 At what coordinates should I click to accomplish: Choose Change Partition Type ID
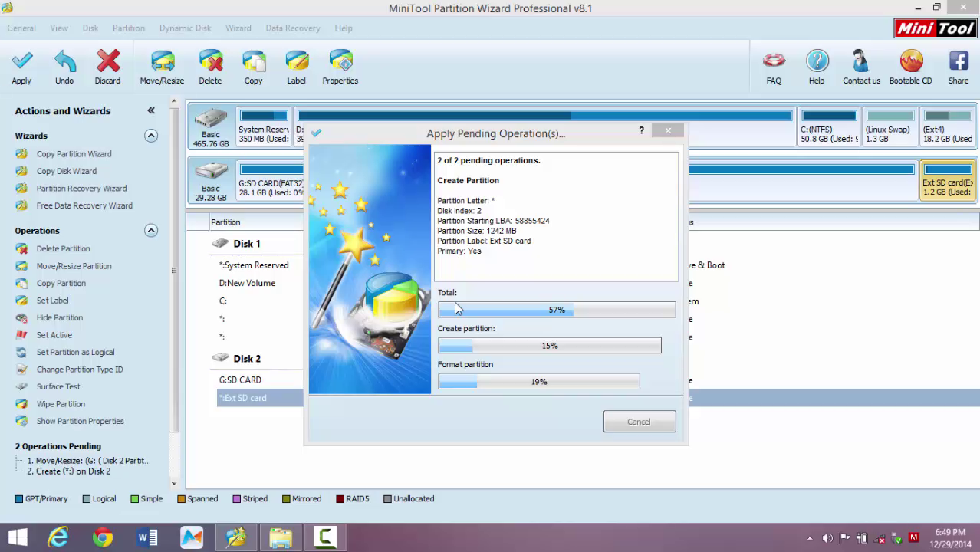tap(80, 370)
